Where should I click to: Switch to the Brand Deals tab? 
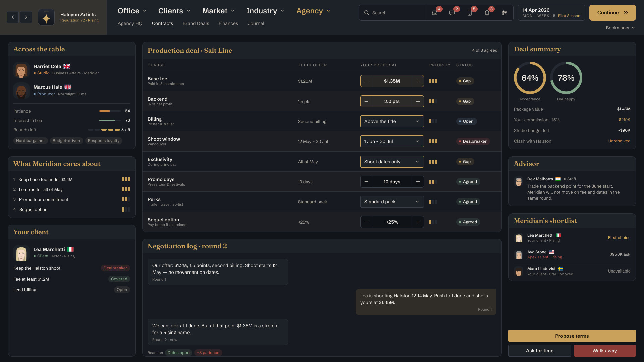point(196,23)
